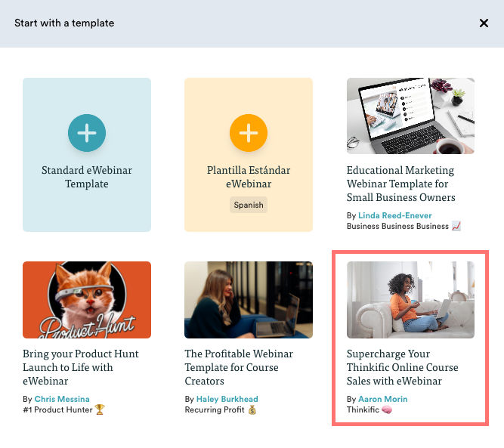Image resolution: width=504 pixels, height=448 pixels.
Task: Select the 'Standard eWebinar Template' title text
Action: [x=87, y=177]
